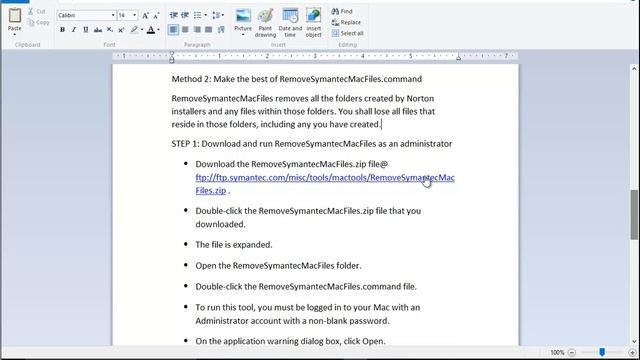Click the Paste clipboard icon

(15, 16)
